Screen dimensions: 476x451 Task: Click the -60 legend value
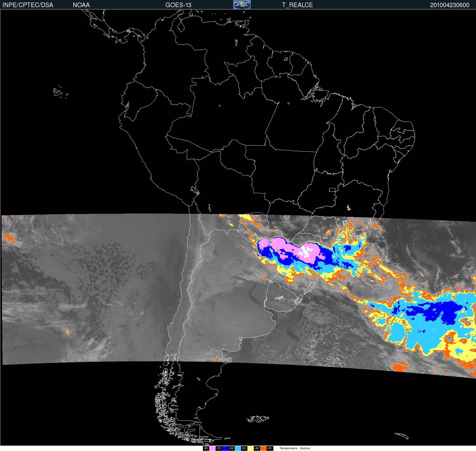tap(231, 448)
